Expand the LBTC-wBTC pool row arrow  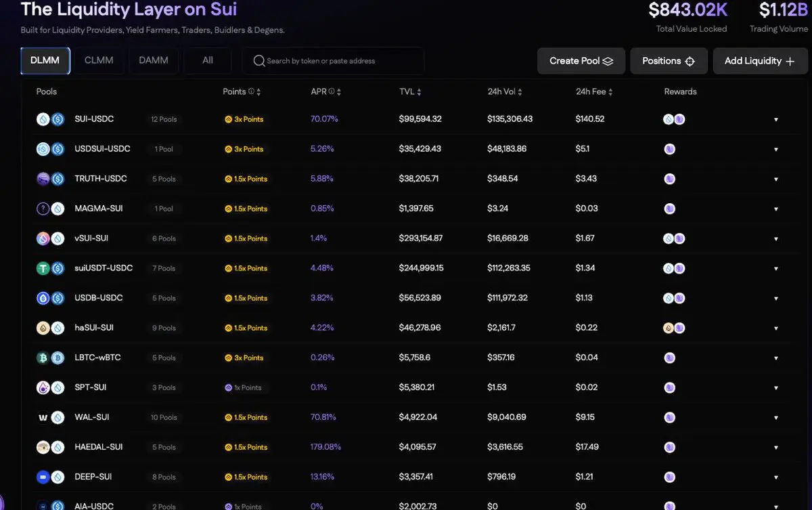click(776, 358)
